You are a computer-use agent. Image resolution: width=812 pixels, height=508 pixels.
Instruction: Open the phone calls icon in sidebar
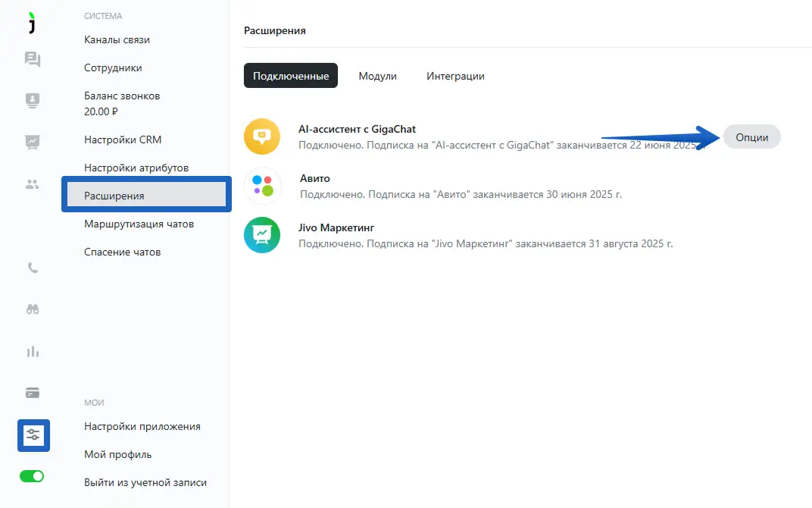point(33,268)
